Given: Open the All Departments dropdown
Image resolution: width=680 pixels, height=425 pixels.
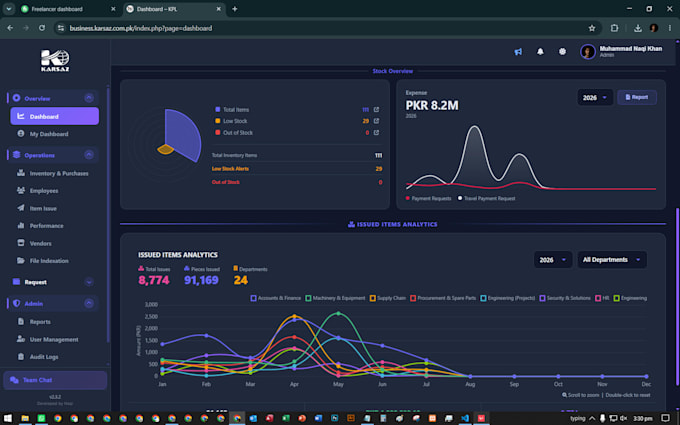Looking at the screenshot, I should (x=611, y=260).
